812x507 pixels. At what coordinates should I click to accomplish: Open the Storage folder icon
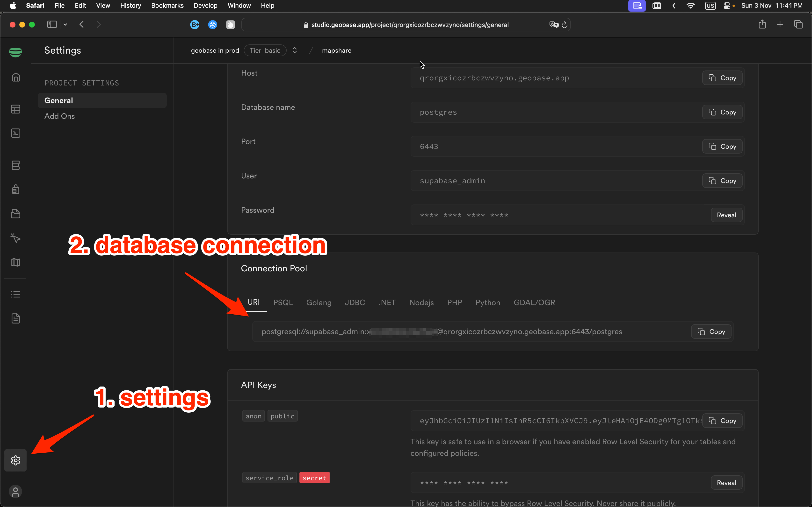(x=16, y=214)
